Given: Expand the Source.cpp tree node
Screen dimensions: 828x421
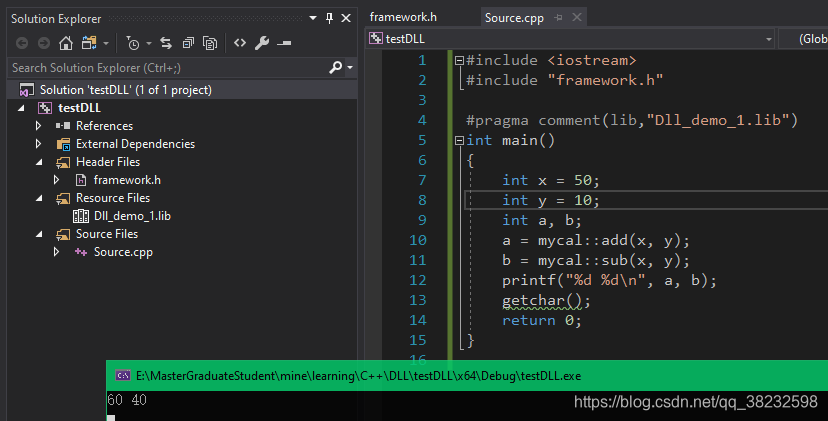Looking at the screenshot, I should 57,252.
